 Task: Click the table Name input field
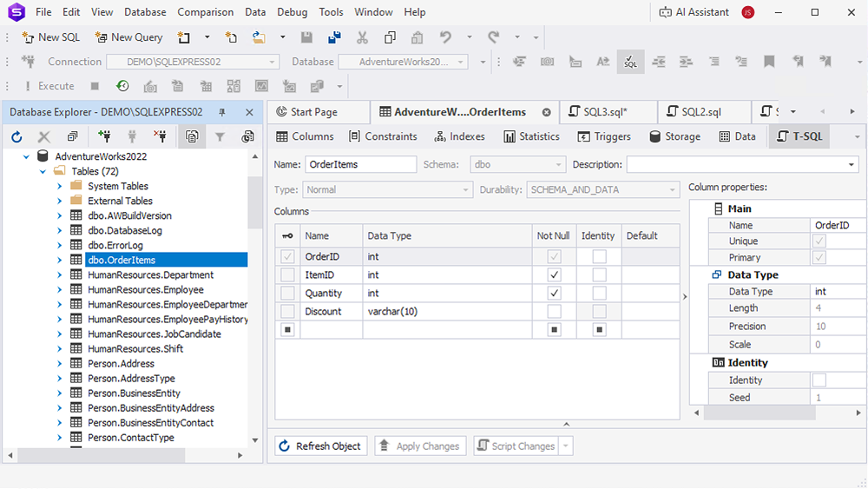[x=360, y=164]
